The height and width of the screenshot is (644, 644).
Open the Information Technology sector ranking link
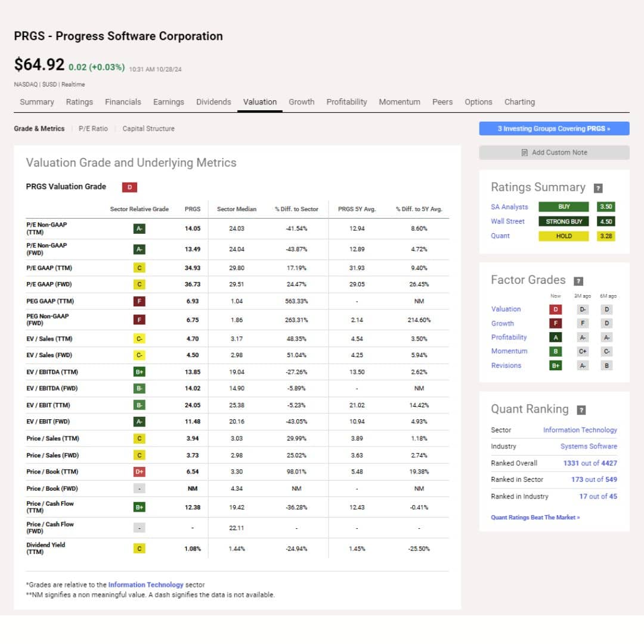point(580,430)
